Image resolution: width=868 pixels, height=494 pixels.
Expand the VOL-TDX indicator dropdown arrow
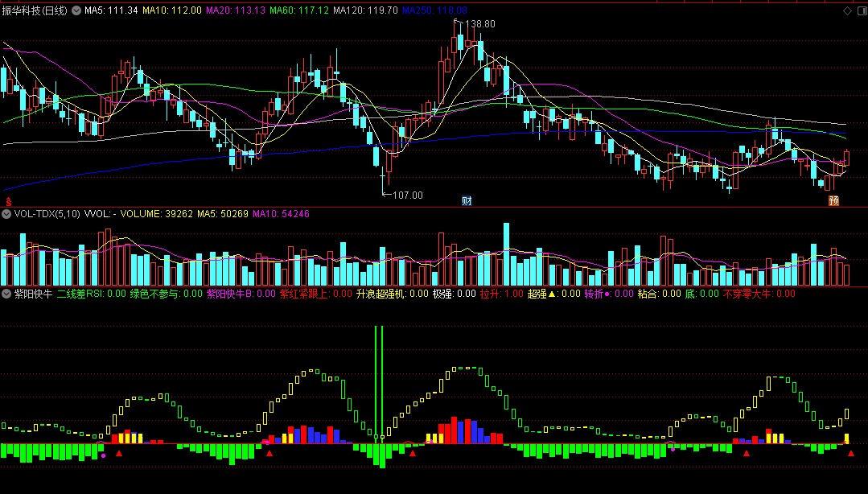(6, 214)
